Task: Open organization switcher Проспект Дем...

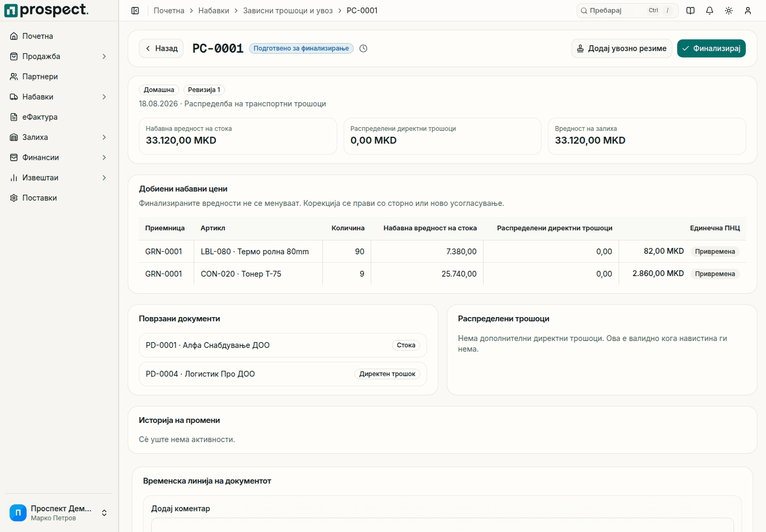Action: (x=59, y=513)
